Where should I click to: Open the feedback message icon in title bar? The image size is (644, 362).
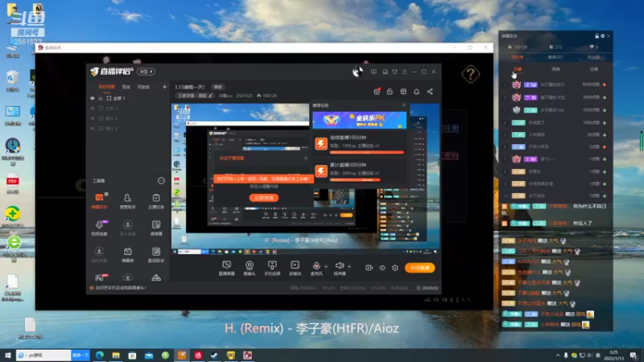pos(374,72)
